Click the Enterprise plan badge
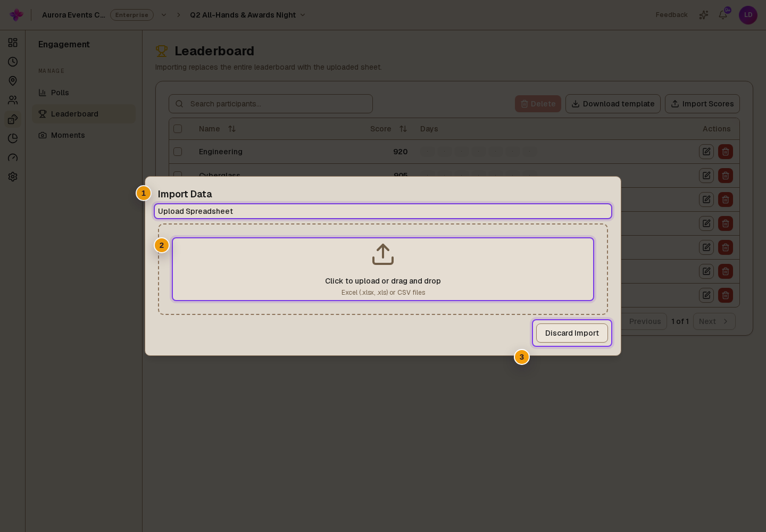 click(132, 15)
